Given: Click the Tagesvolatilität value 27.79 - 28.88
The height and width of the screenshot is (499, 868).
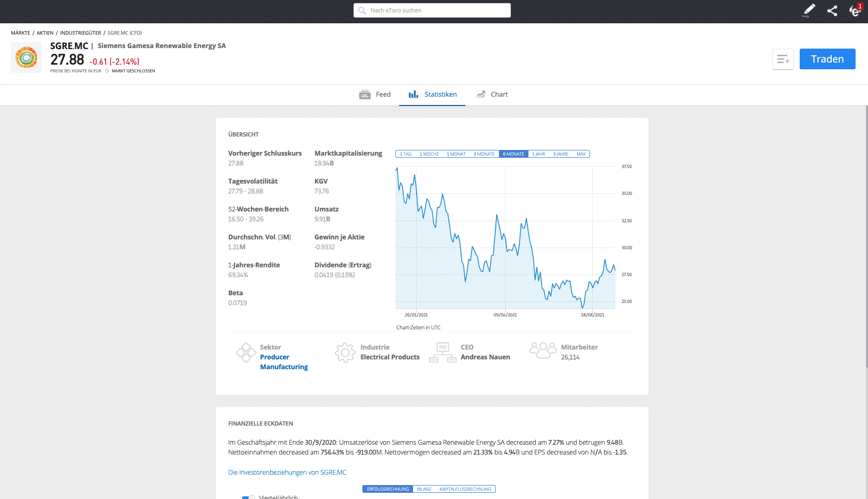Looking at the screenshot, I should click(x=246, y=191).
